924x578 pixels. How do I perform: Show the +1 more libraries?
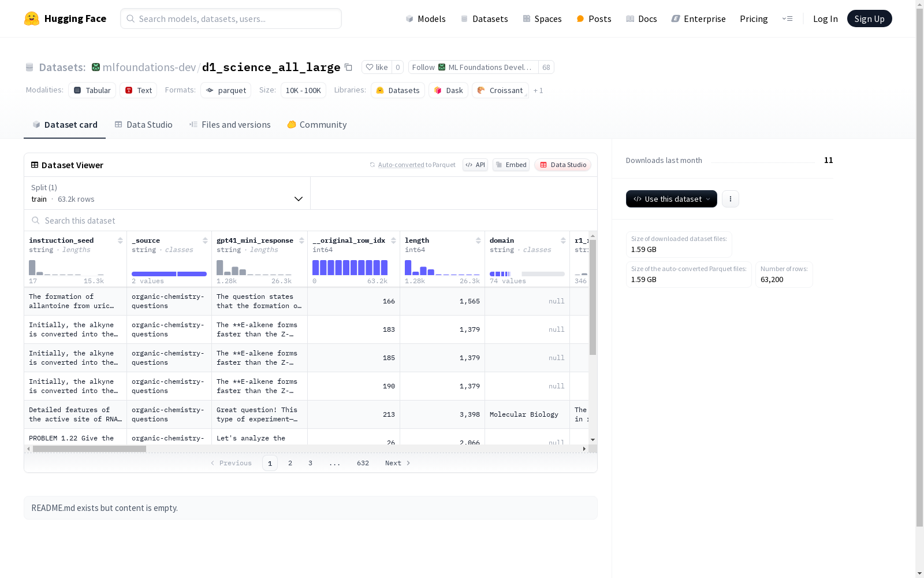tap(538, 90)
